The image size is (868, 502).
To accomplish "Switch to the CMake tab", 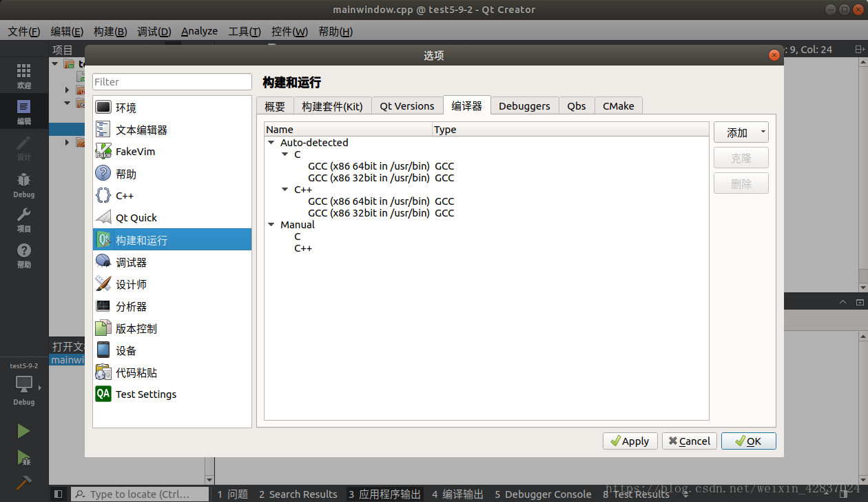I will pyautogui.click(x=619, y=106).
